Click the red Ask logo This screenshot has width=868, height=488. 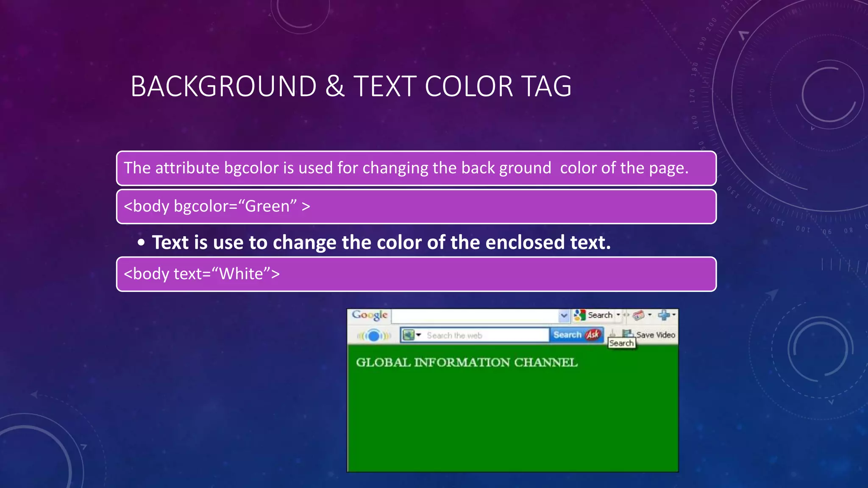tap(593, 335)
